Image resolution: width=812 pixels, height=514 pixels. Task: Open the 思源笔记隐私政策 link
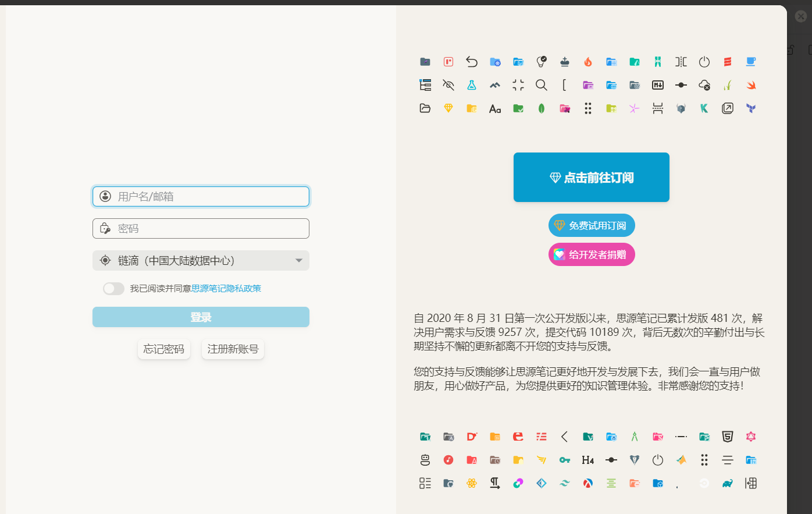point(226,289)
